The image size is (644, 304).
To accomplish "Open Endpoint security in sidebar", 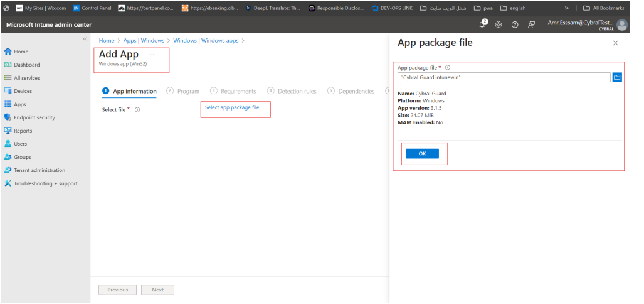I will coord(34,117).
